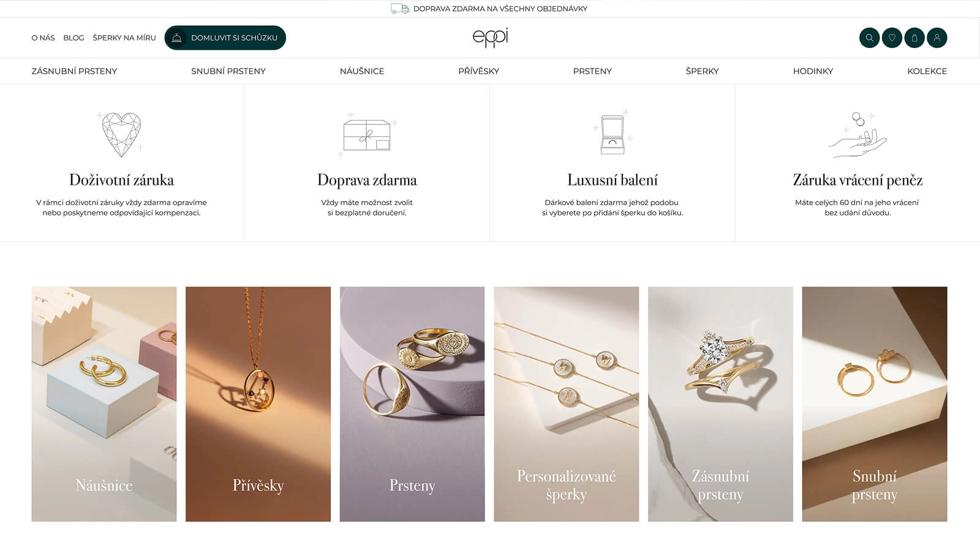Select the Přívěsky category thumbnail
Screen dimensions: 980x551
tap(258, 404)
